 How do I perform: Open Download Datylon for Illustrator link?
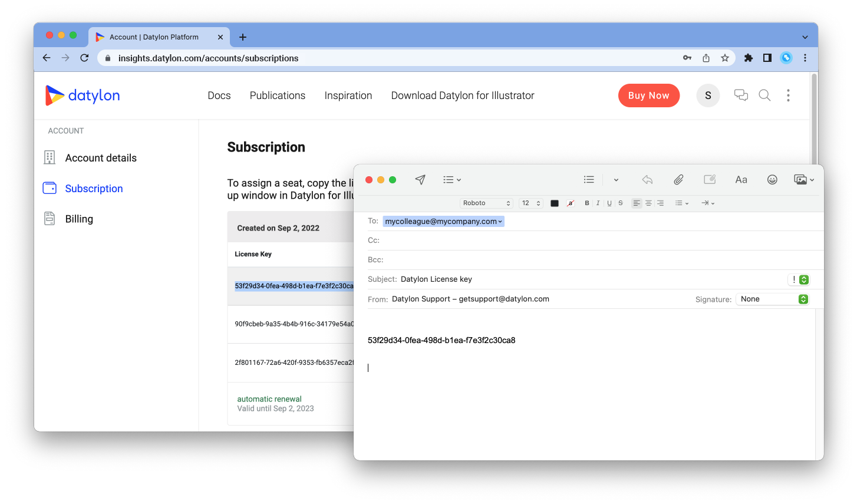(x=463, y=95)
